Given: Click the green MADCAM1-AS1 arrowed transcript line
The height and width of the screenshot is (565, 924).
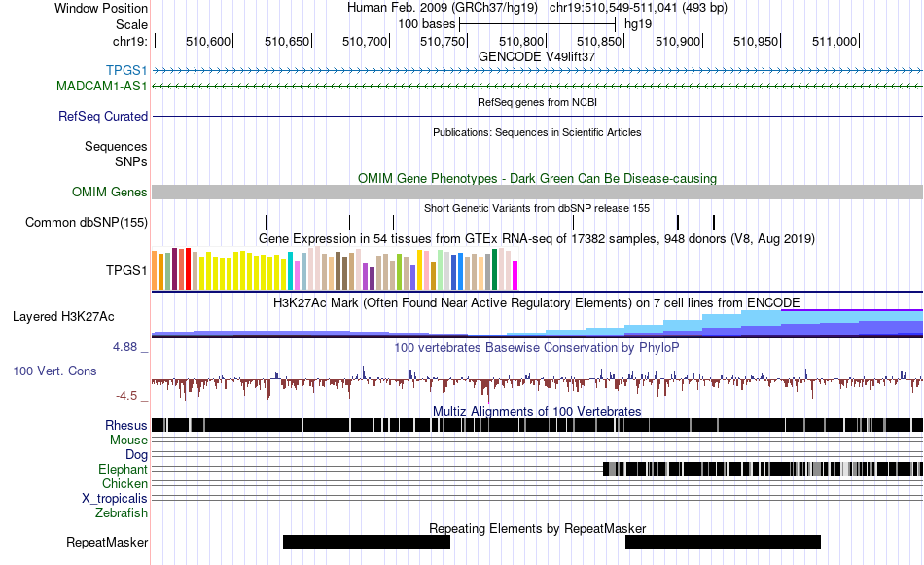Looking at the screenshot, I should pos(537,86).
